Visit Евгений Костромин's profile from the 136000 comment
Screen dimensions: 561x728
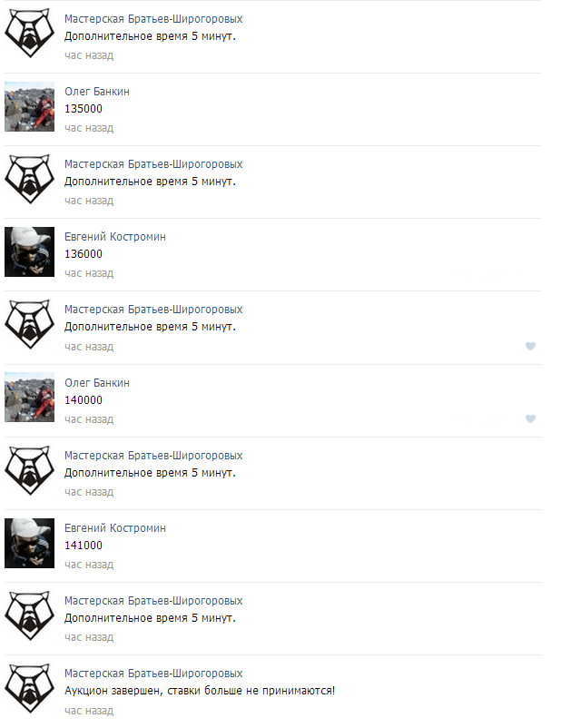click(x=114, y=237)
